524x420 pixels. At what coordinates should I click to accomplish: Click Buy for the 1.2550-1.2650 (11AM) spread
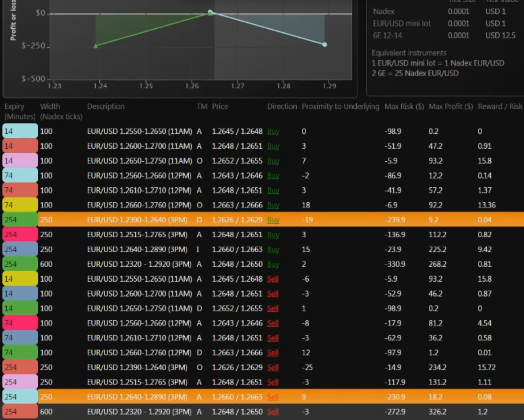273,131
